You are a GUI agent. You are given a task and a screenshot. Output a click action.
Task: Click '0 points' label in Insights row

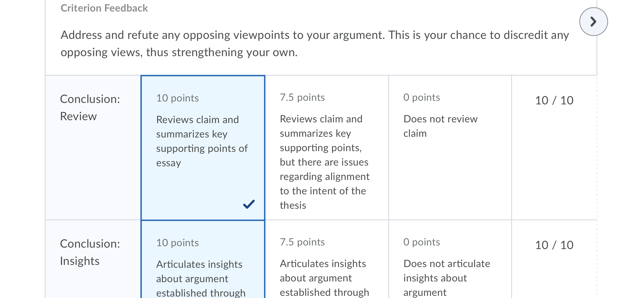coord(421,242)
